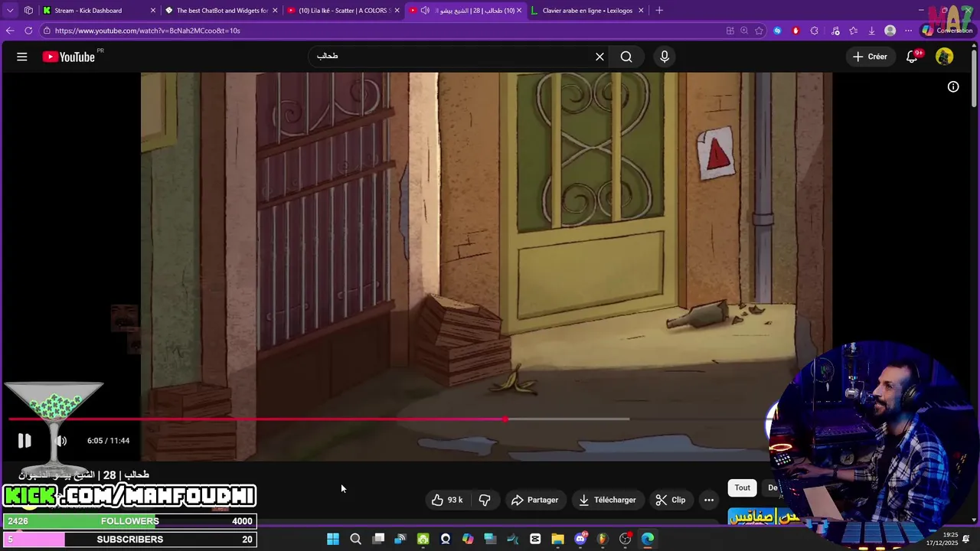The width and height of the screenshot is (980, 551).
Task: Show video info card icon
Action: (x=953, y=86)
